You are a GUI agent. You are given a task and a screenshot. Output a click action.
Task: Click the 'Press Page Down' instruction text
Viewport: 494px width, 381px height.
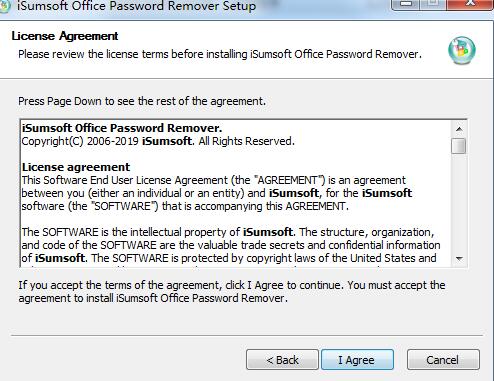coord(142,101)
